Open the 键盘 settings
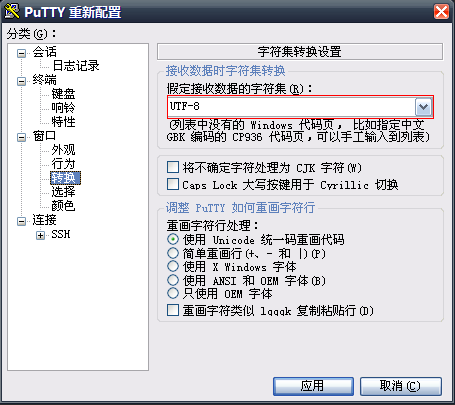 point(63,94)
